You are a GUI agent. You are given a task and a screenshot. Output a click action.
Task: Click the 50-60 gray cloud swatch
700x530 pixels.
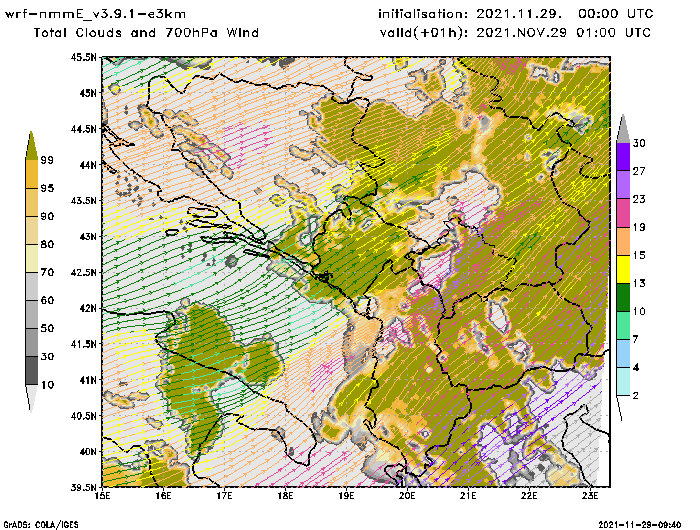[x=31, y=315]
